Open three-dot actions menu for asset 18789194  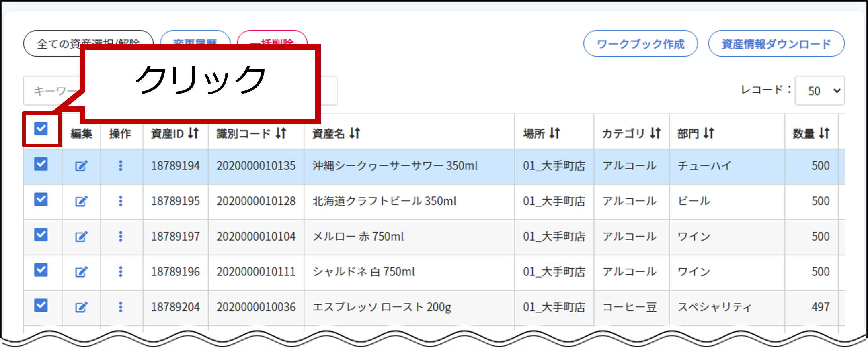120,166
